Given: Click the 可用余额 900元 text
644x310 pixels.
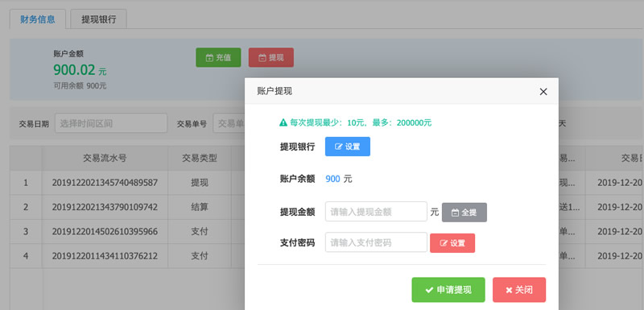Looking at the screenshot, I should click(x=80, y=86).
